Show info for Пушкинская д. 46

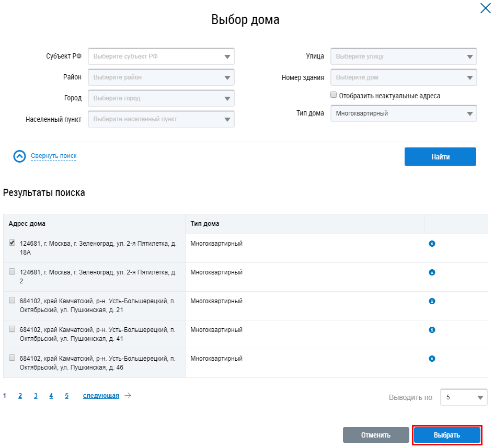(432, 359)
